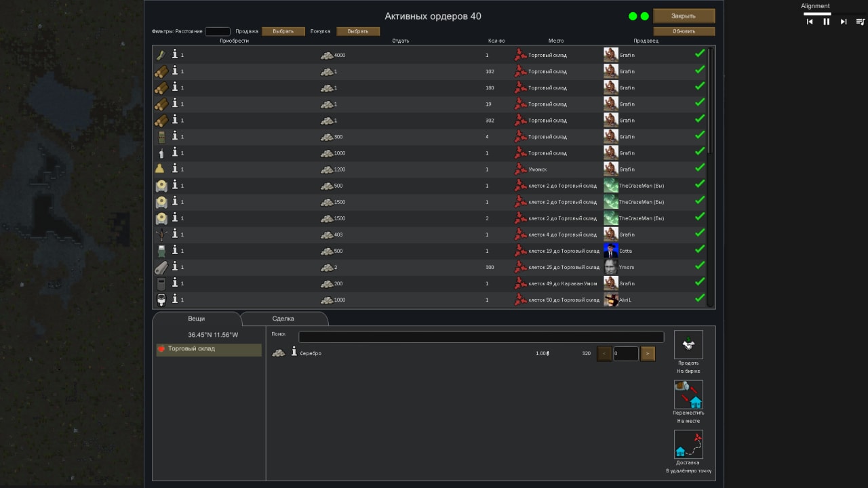Skip to next in the Alignment overlay
868x488 pixels.
pos(844,22)
